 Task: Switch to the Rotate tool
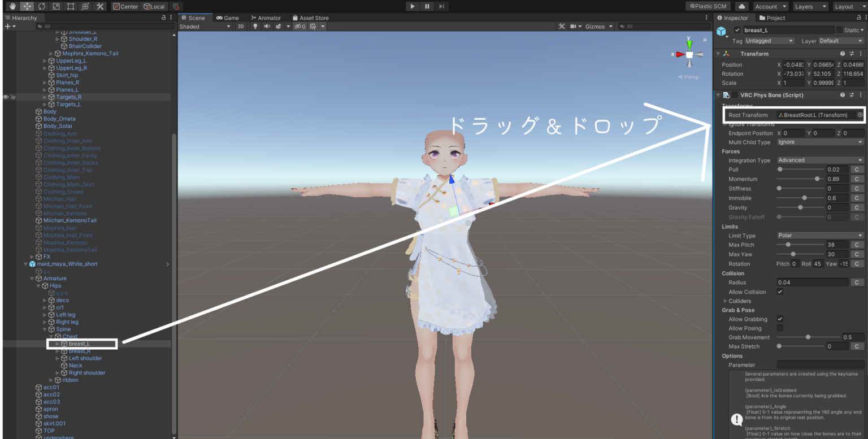tap(41, 6)
